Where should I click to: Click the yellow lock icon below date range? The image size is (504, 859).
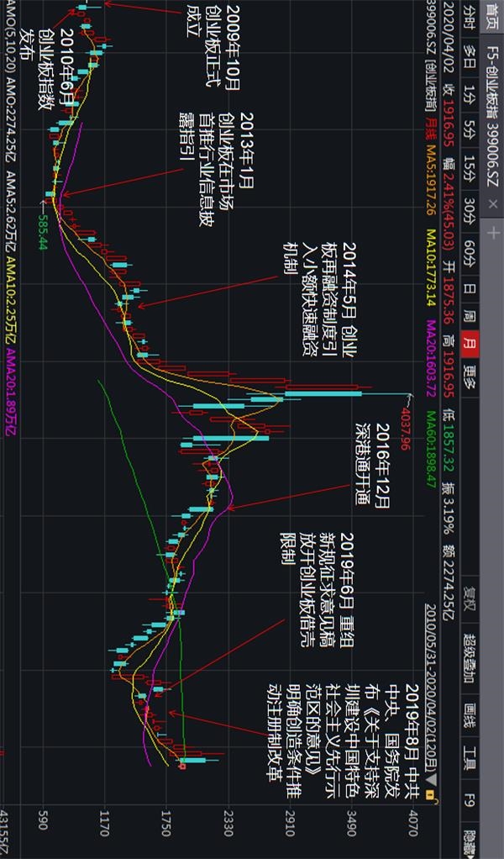click(430, 794)
